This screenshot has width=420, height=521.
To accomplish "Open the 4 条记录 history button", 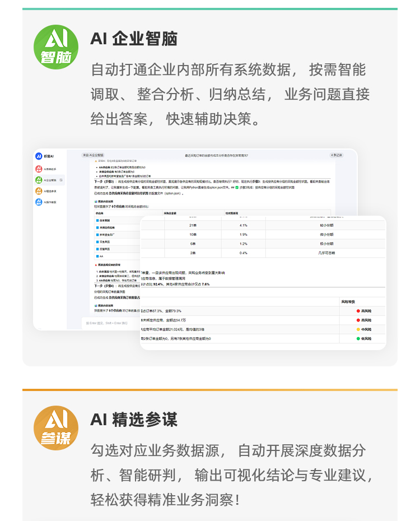I will [337, 155].
